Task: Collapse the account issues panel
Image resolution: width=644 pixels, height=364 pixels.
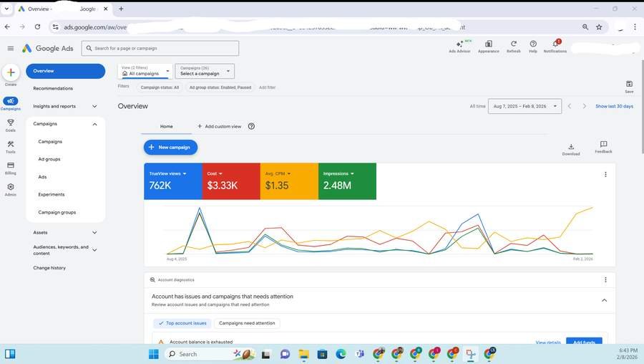Action: pyautogui.click(x=604, y=300)
